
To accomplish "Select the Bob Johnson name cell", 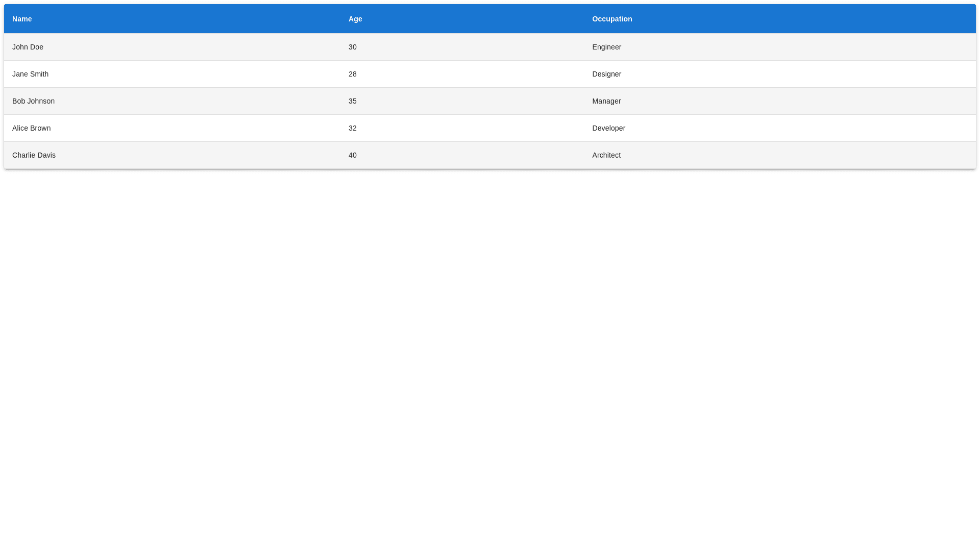I will [x=33, y=101].
